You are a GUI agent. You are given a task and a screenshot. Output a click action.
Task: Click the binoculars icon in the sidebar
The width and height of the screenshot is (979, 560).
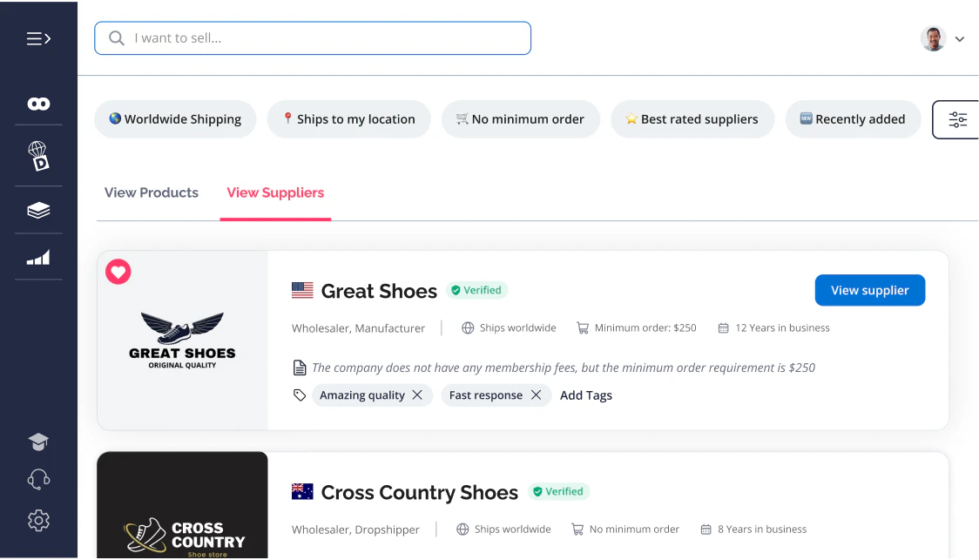click(x=38, y=104)
